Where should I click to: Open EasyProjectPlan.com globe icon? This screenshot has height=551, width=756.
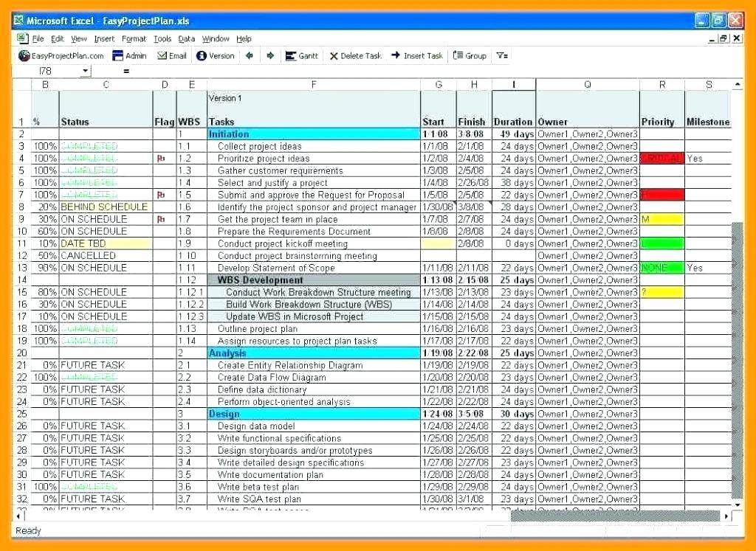pyautogui.click(x=24, y=56)
